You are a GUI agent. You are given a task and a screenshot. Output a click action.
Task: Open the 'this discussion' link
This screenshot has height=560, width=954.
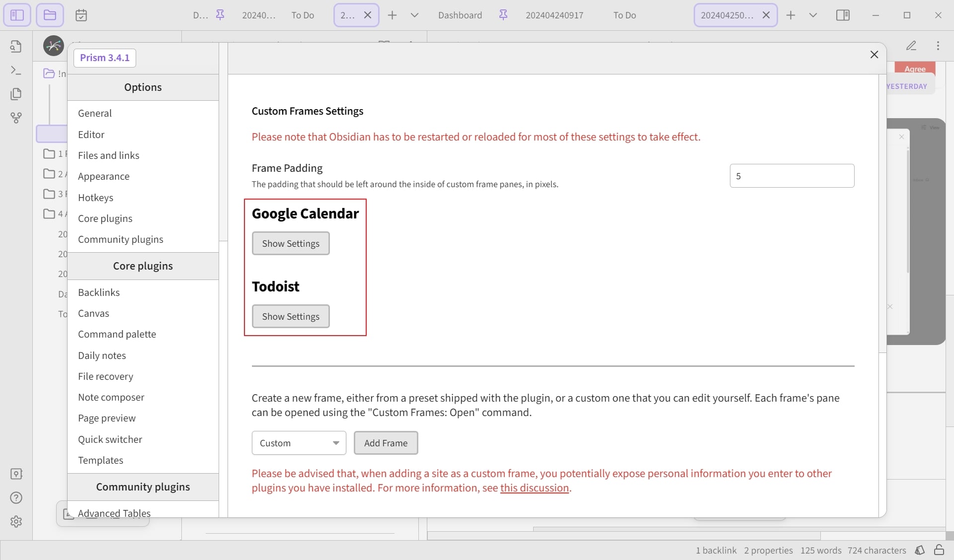pos(534,488)
